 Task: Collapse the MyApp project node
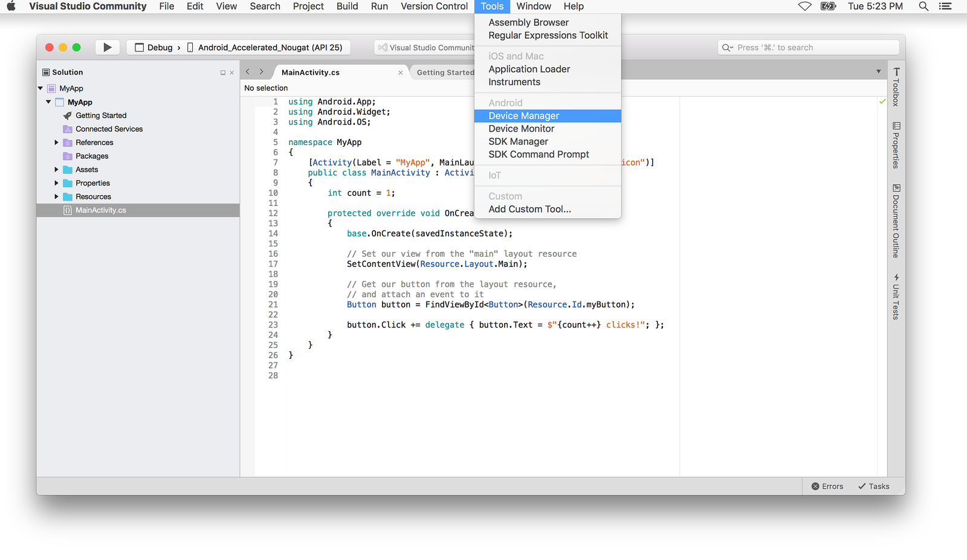[x=48, y=102]
